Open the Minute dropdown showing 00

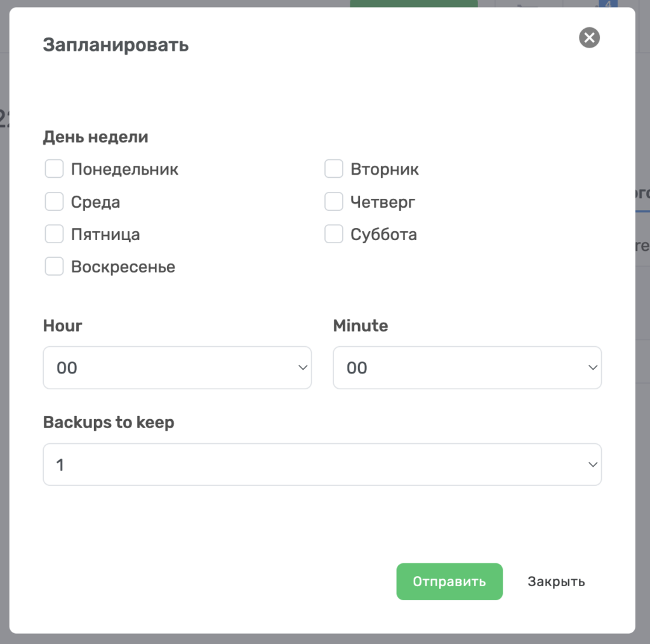tap(467, 368)
